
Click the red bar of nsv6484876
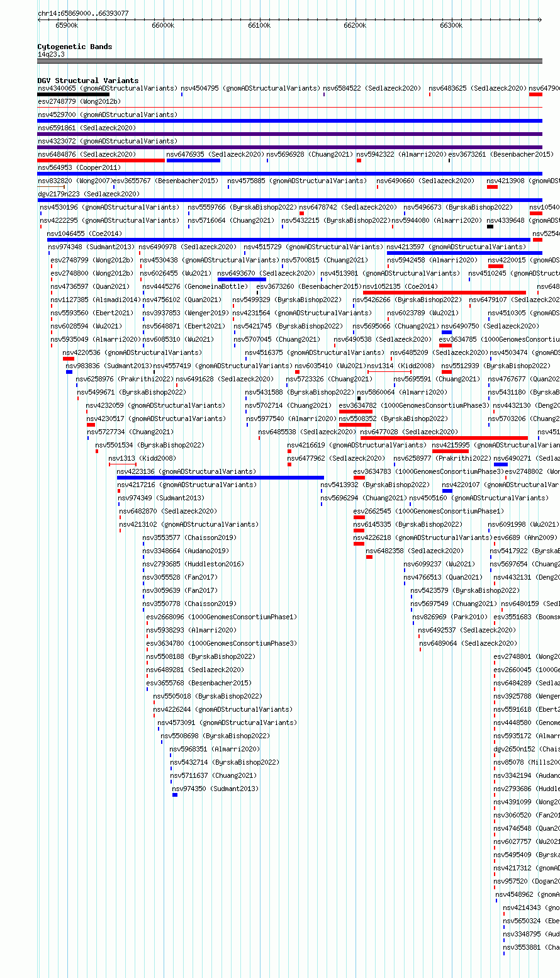(101, 160)
